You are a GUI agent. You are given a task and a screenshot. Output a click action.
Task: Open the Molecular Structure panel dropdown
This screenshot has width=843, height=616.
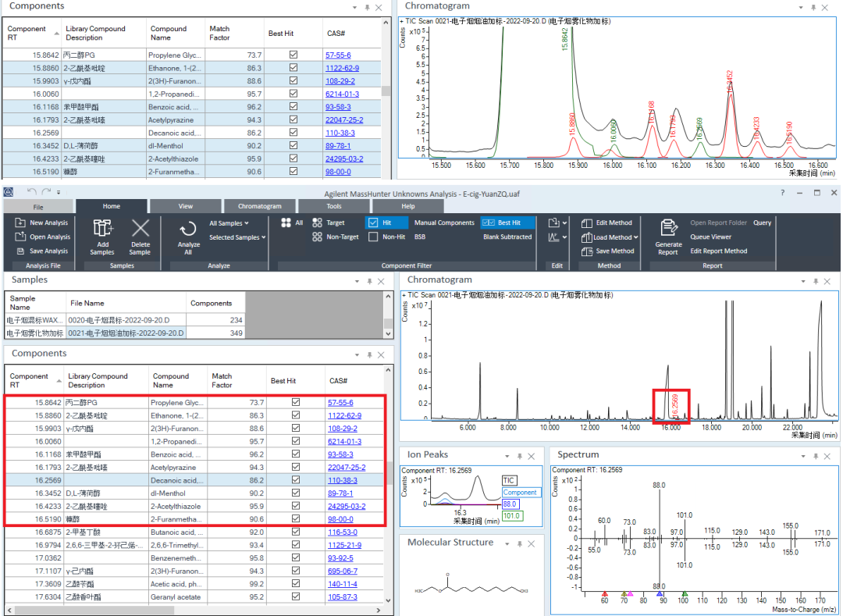507,543
